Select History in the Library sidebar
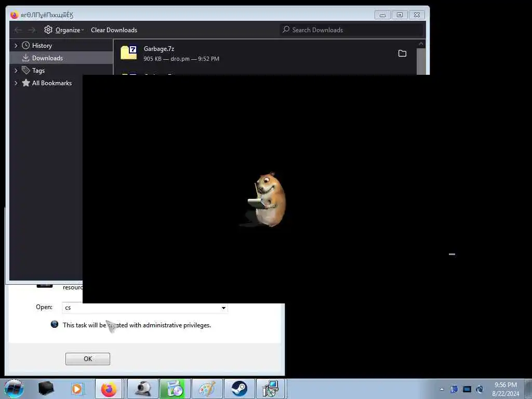Image resolution: width=532 pixels, height=399 pixels. [x=42, y=46]
